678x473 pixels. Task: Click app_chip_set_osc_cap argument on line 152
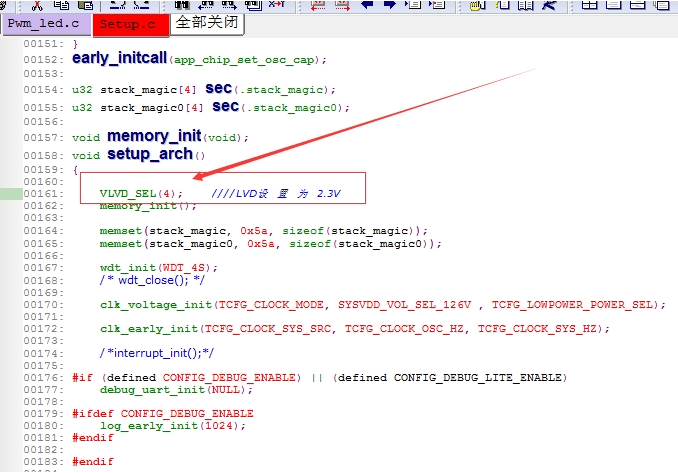244,60
